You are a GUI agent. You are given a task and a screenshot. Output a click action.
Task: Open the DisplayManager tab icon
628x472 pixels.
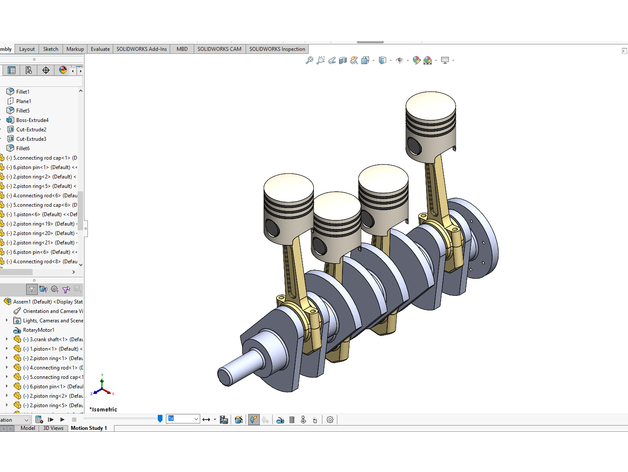coord(64,70)
